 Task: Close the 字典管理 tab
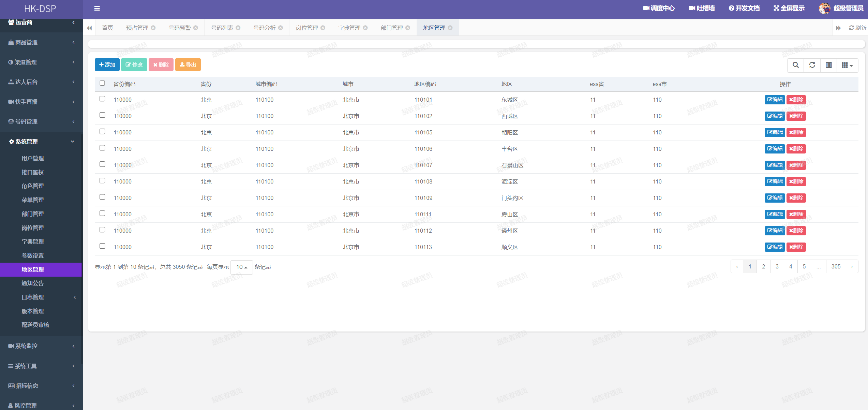(x=365, y=28)
